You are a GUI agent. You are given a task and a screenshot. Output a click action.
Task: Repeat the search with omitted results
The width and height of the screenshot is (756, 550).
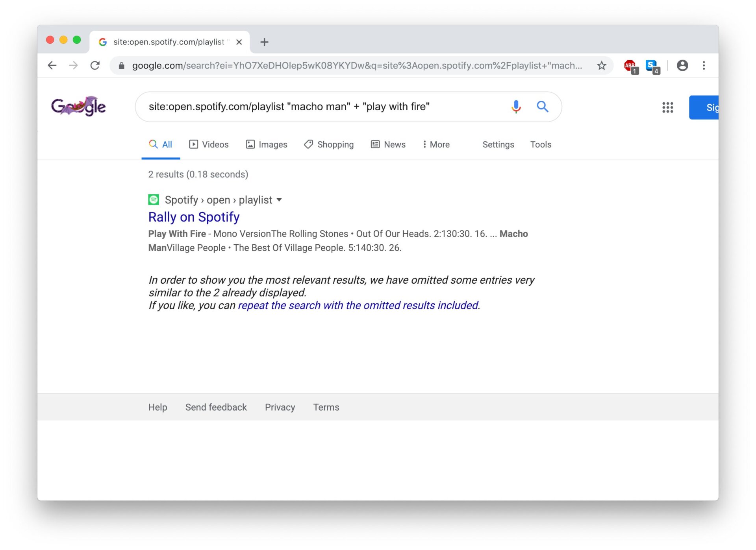tap(359, 305)
